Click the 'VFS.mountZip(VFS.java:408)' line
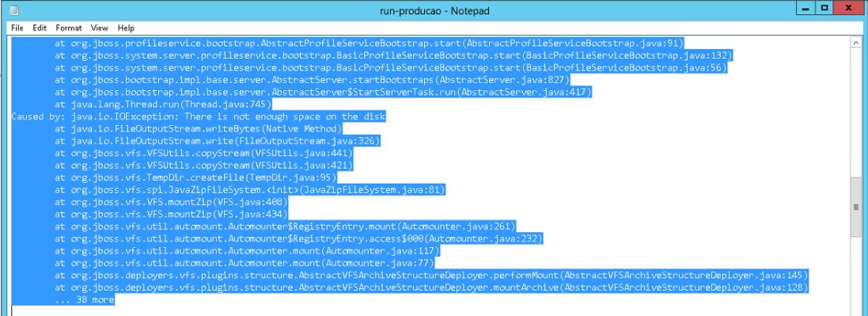The width and height of the screenshot is (868, 316). [x=171, y=203]
